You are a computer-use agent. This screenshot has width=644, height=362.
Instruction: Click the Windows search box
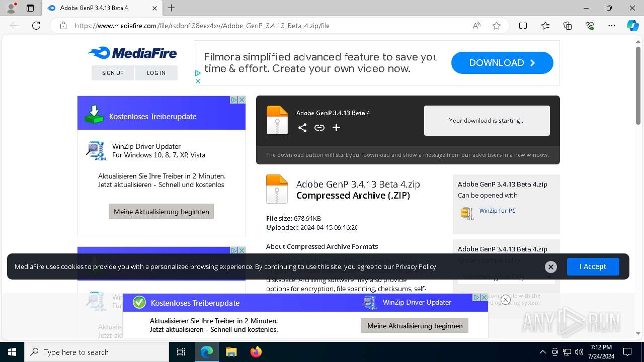97,352
